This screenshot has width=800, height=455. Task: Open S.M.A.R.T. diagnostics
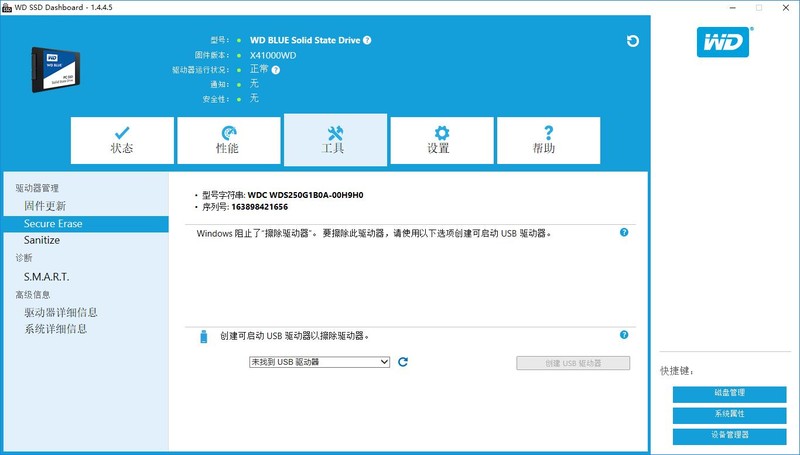[46, 277]
